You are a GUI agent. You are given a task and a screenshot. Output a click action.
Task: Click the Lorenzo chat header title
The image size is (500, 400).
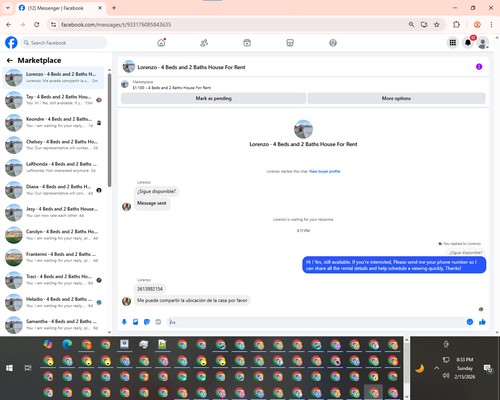pyautogui.click(x=191, y=67)
